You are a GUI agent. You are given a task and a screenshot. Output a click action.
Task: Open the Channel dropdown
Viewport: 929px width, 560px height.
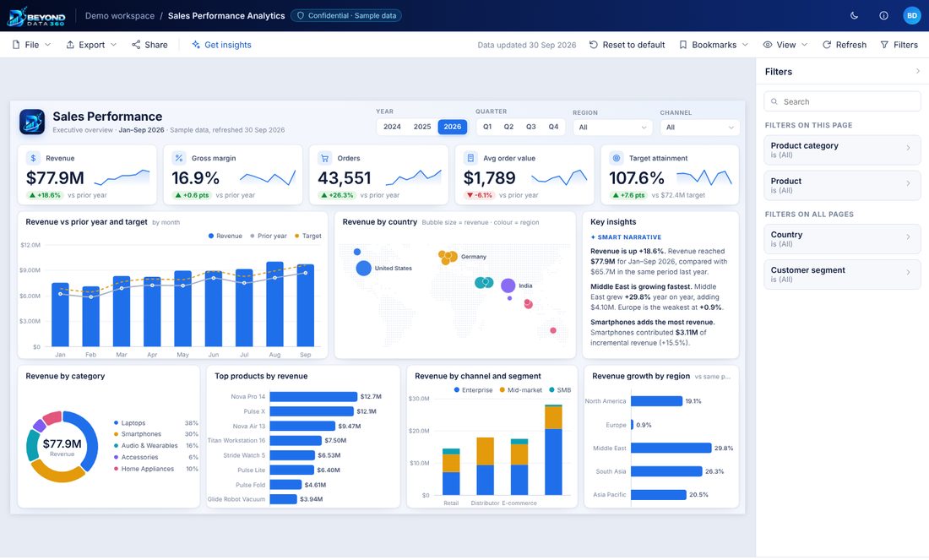700,128
